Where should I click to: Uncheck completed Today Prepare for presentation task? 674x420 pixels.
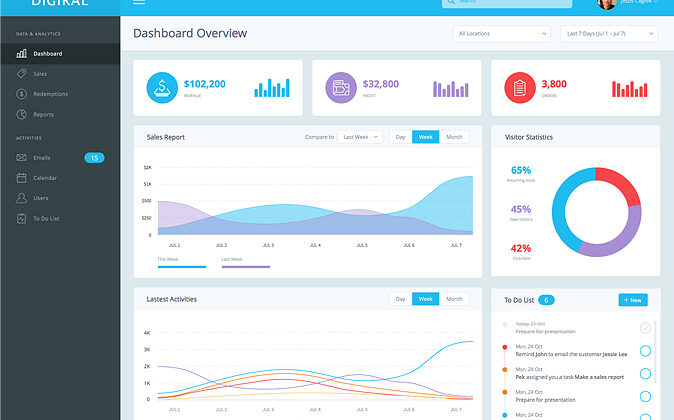[x=645, y=328]
